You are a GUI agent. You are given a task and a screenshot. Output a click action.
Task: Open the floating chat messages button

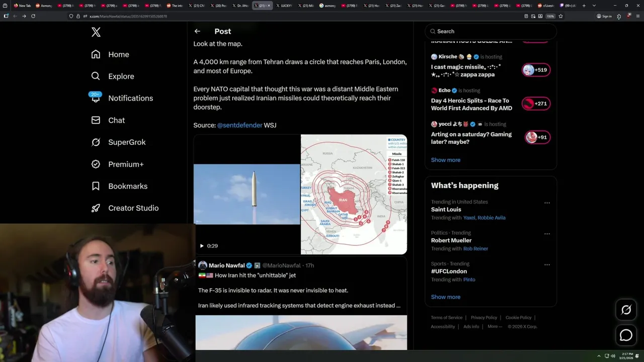(x=626, y=335)
